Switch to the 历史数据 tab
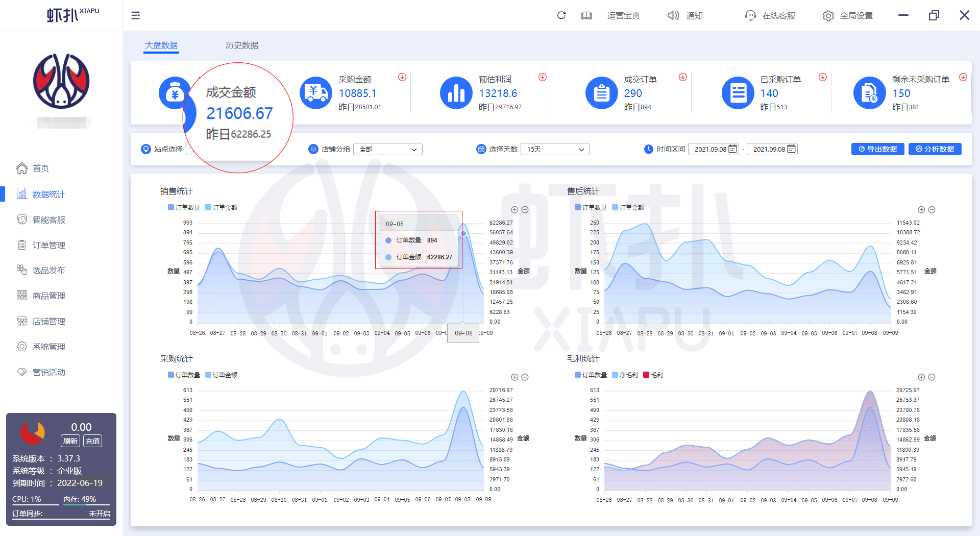This screenshot has height=536, width=980. point(241,45)
